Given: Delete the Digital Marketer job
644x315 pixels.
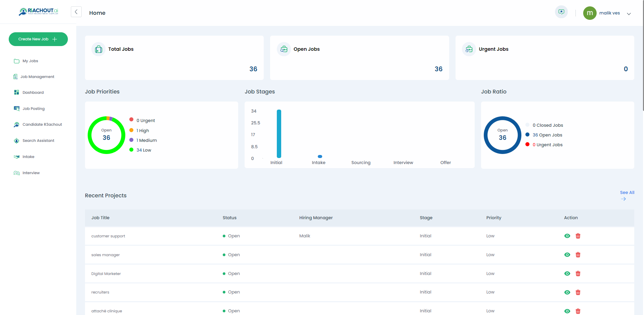Looking at the screenshot, I should pyautogui.click(x=578, y=274).
